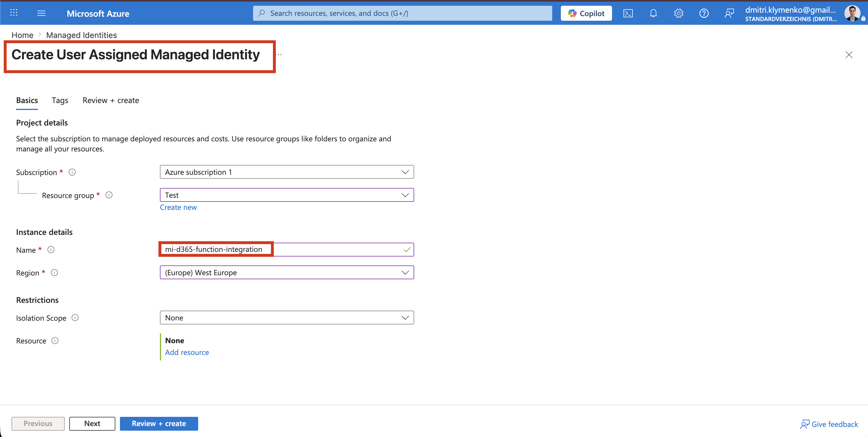868x437 pixels.
Task: Click the Previous button
Action: point(38,423)
